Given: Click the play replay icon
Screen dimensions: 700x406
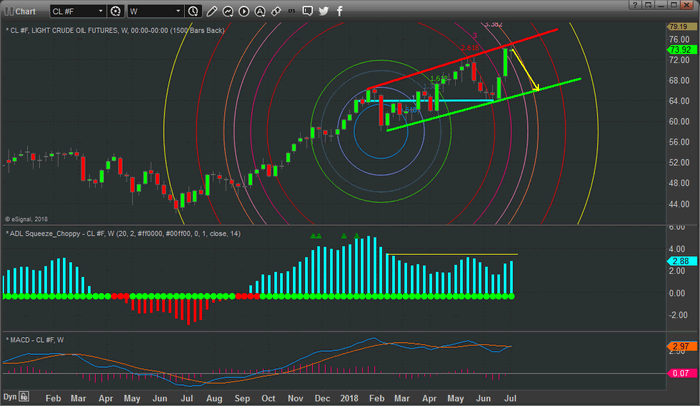Looking at the screenshot, I should [244, 11].
